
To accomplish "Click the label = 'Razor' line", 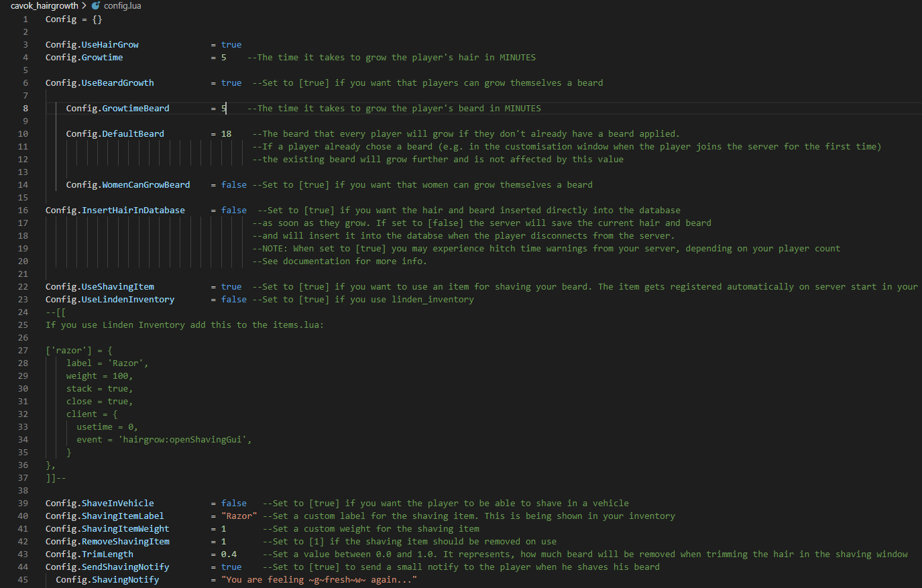I will tap(107, 363).
